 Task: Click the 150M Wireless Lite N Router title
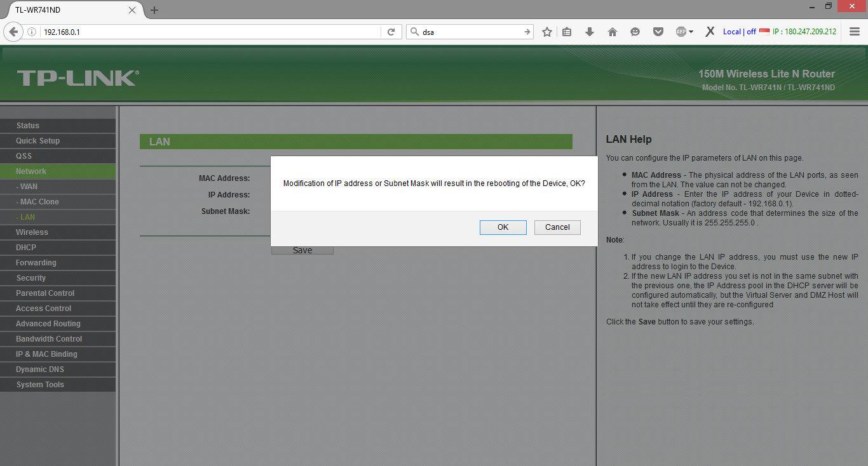point(766,74)
